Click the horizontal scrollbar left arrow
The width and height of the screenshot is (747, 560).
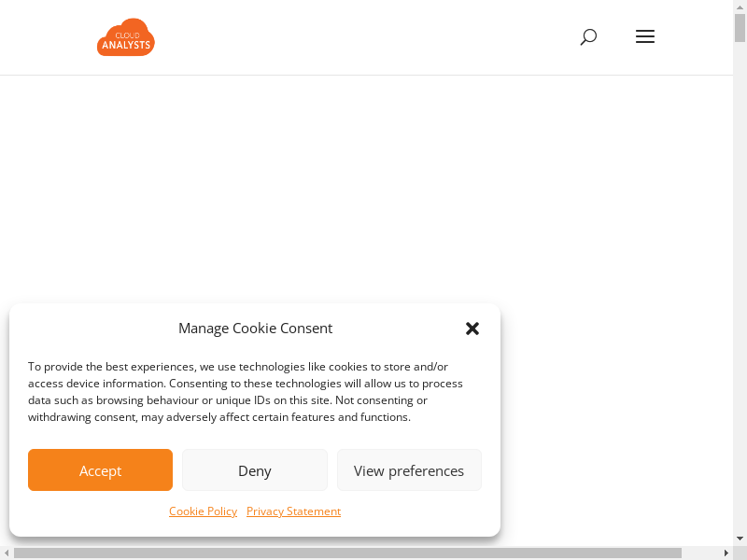pyautogui.click(x=7, y=553)
